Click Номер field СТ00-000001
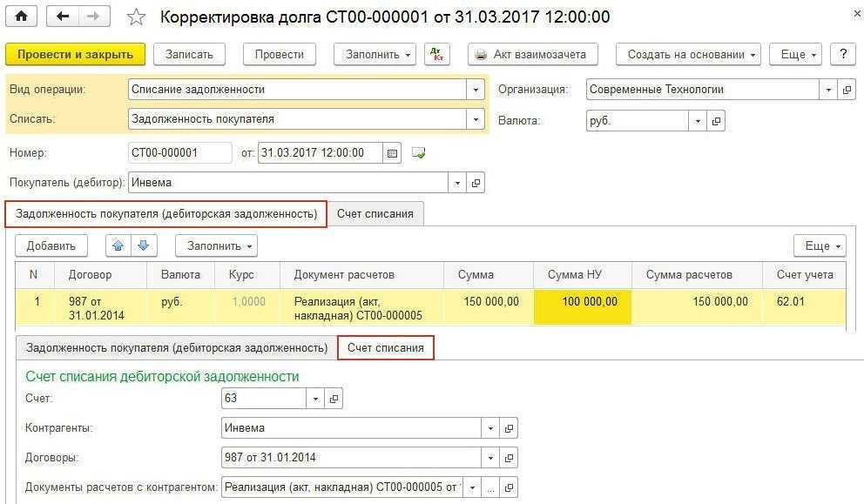Image resolution: width=864 pixels, height=504 pixels. pos(179,153)
